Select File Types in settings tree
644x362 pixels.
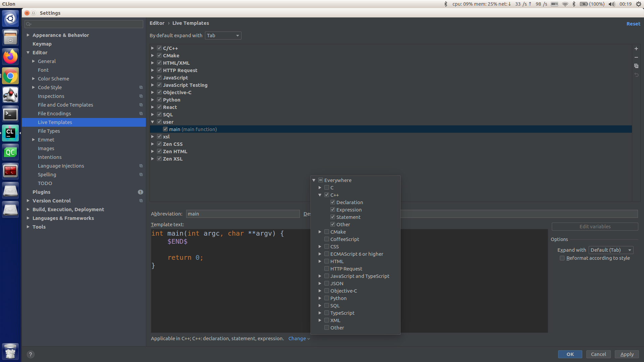coord(49,131)
